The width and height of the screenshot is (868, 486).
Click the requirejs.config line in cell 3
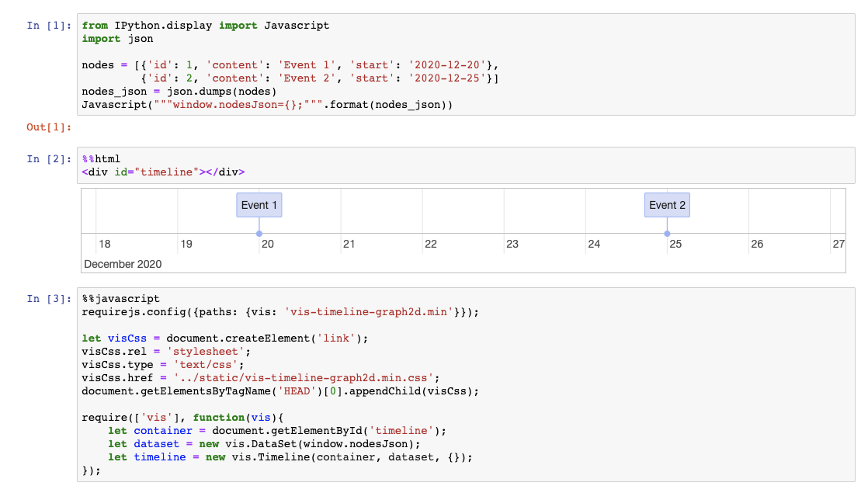point(233,311)
